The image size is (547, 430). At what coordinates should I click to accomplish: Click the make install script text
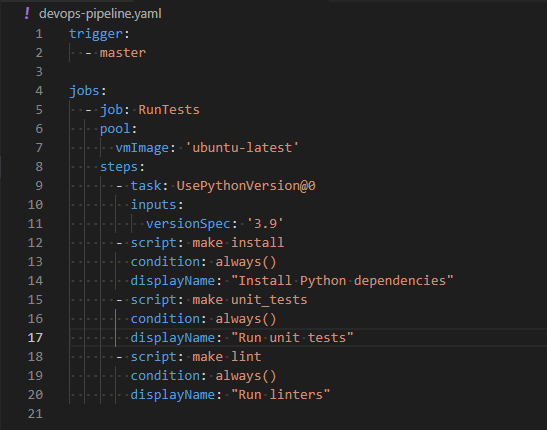(238, 242)
